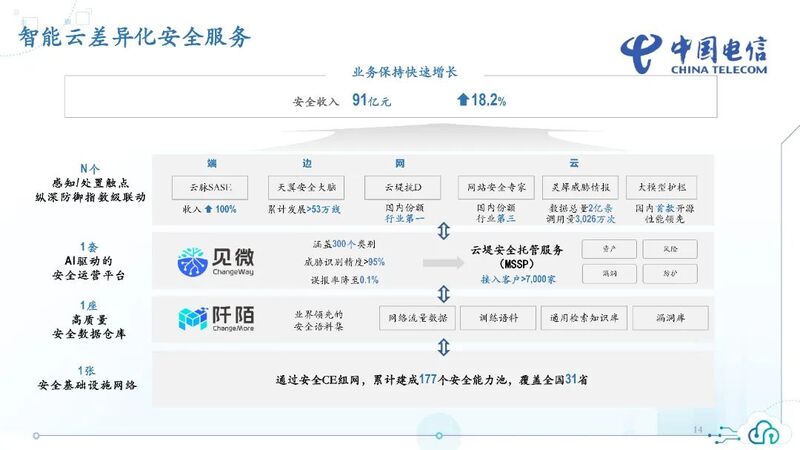800x450 pixels.
Task: Click the text 行业第一
Action: 404,219
